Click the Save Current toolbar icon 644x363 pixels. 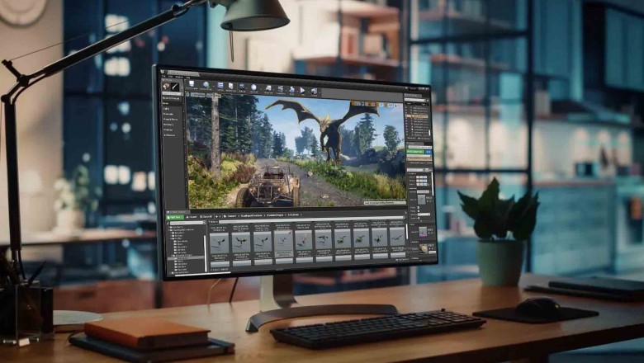click(192, 85)
